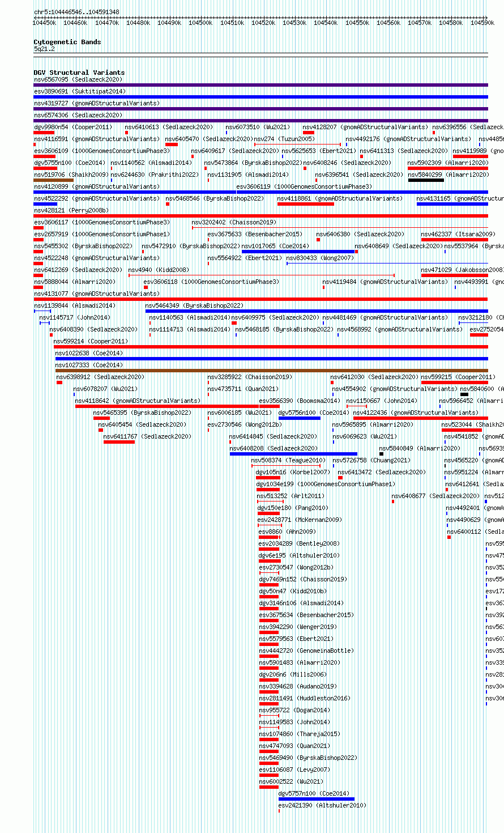Click the chr5:104446546..104591348 region label
The width and height of the screenshot is (504, 833).
pyautogui.click(x=76, y=12)
